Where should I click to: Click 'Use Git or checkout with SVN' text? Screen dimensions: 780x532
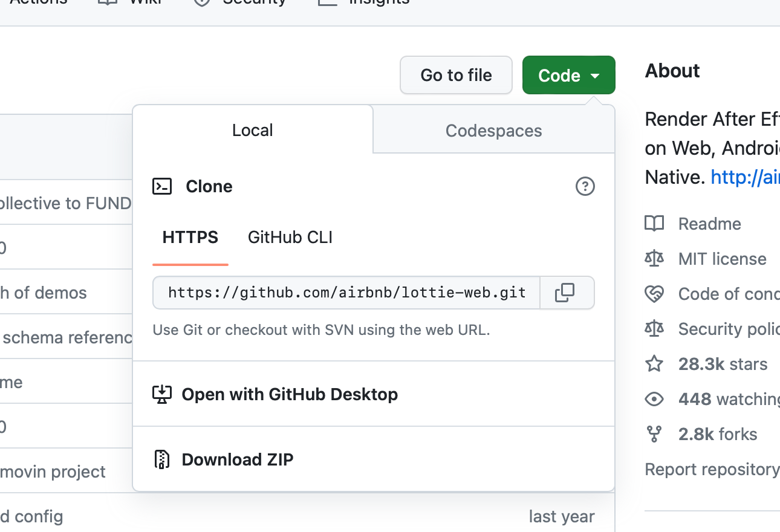click(321, 330)
